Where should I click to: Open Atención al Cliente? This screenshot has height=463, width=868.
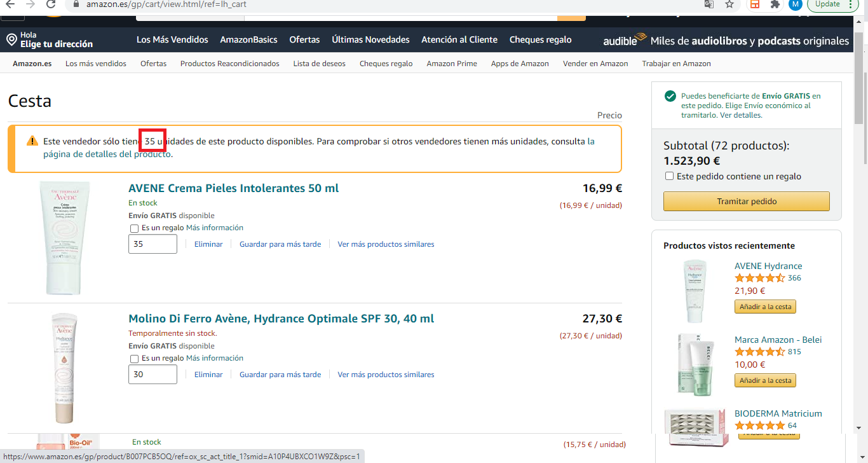pyautogui.click(x=459, y=39)
